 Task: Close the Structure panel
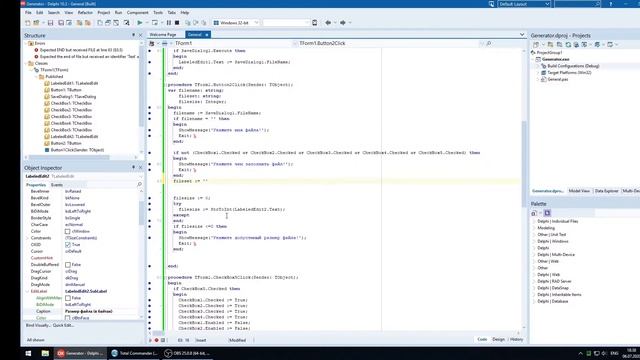coord(140,36)
